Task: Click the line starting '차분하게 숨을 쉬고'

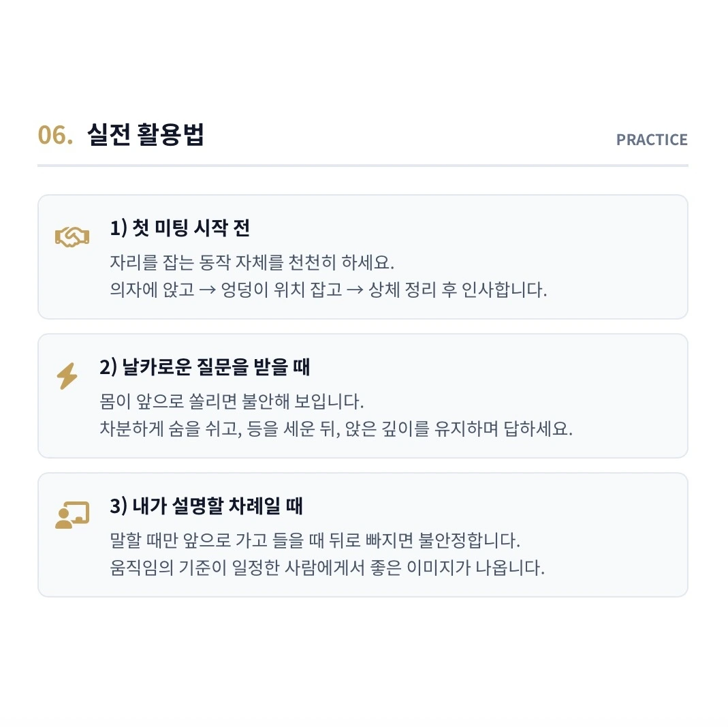Action: pyautogui.click(x=336, y=429)
